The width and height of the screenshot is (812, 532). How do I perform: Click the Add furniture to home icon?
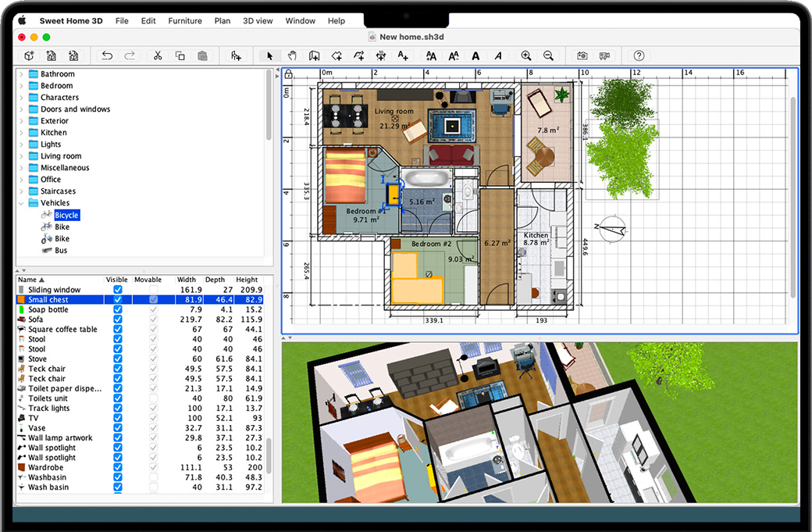236,55
